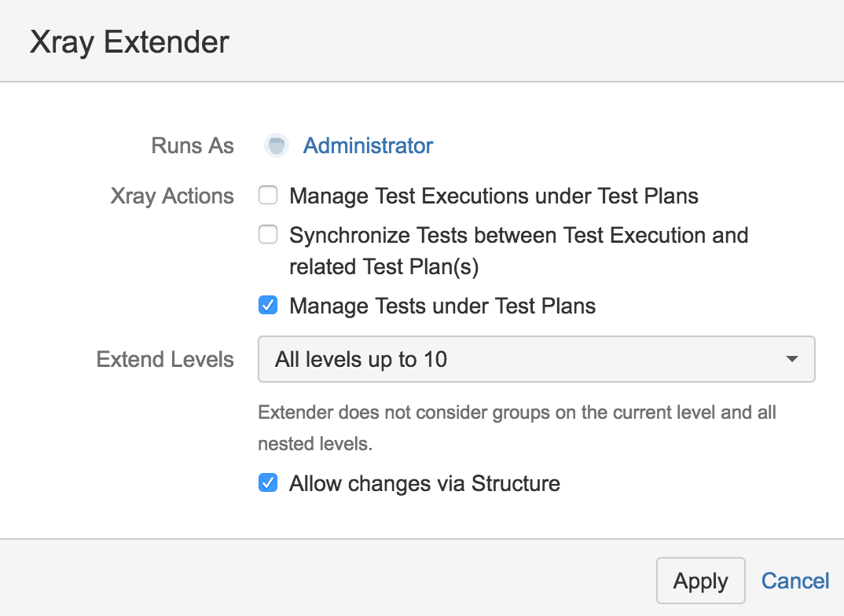Cancel the Xray Extender dialog
The width and height of the screenshot is (844, 616).
click(x=795, y=581)
